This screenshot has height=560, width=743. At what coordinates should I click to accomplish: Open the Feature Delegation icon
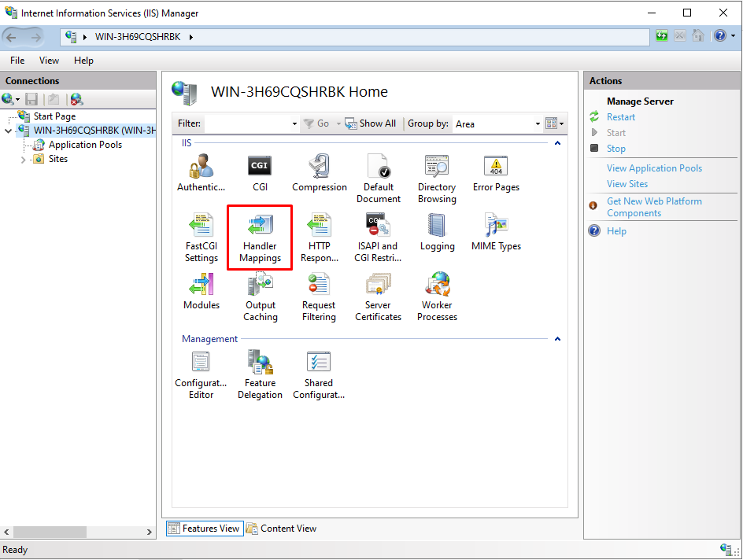[261, 375]
